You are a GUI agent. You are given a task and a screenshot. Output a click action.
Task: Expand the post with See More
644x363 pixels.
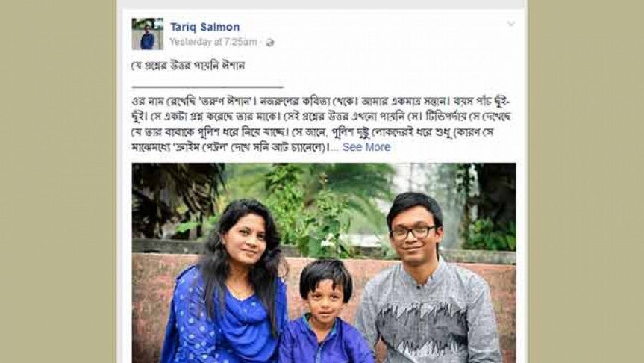click(366, 146)
